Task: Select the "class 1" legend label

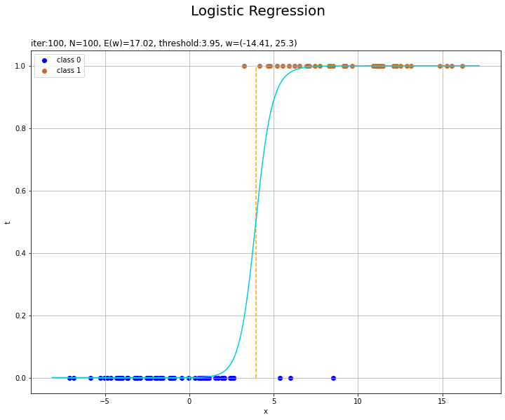Action: click(69, 71)
